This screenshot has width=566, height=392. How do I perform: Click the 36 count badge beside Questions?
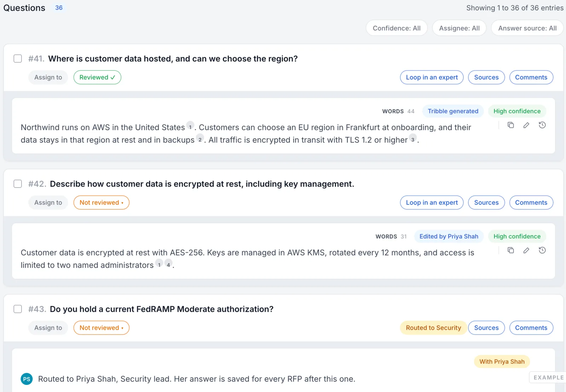click(x=59, y=8)
